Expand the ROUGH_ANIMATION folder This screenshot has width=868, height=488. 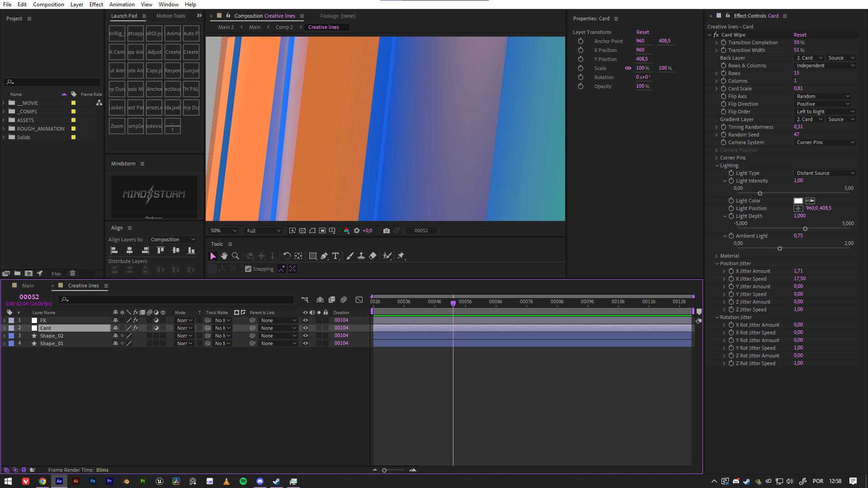pyautogui.click(x=4, y=129)
